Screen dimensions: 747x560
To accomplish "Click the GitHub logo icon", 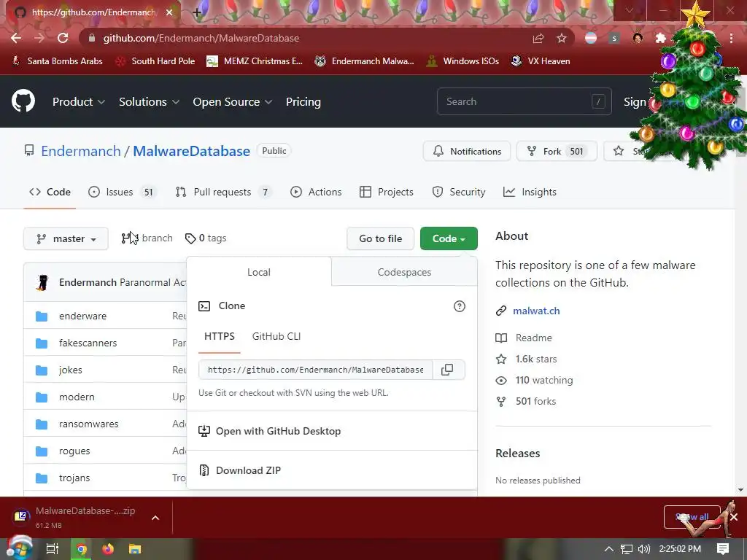I will pos(23,101).
